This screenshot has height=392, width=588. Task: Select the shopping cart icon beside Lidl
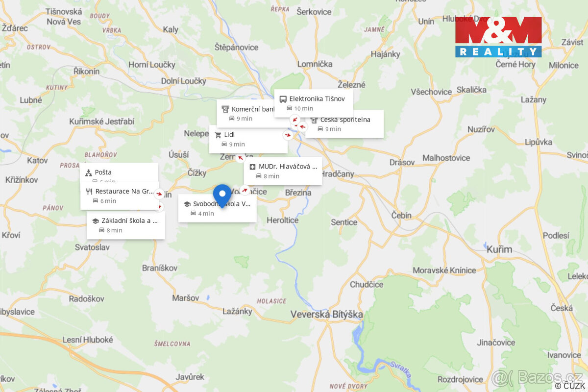click(220, 134)
